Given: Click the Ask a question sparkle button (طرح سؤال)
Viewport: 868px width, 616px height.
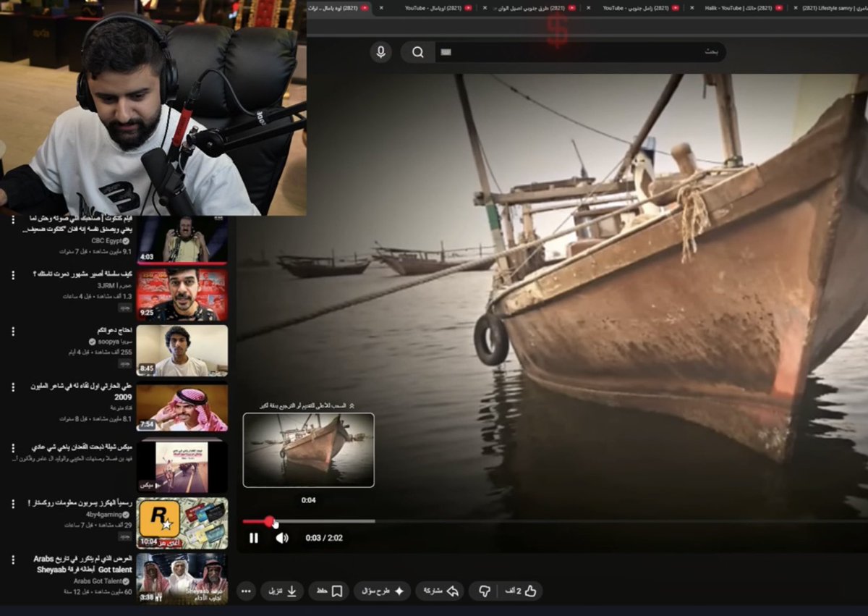Looking at the screenshot, I should coord(382,591).
